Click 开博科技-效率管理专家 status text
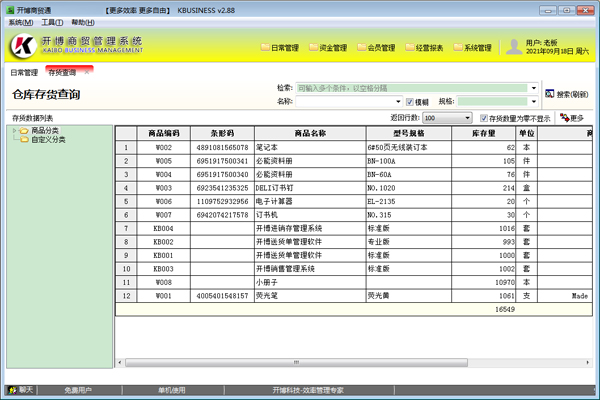 tap(308, 390)
